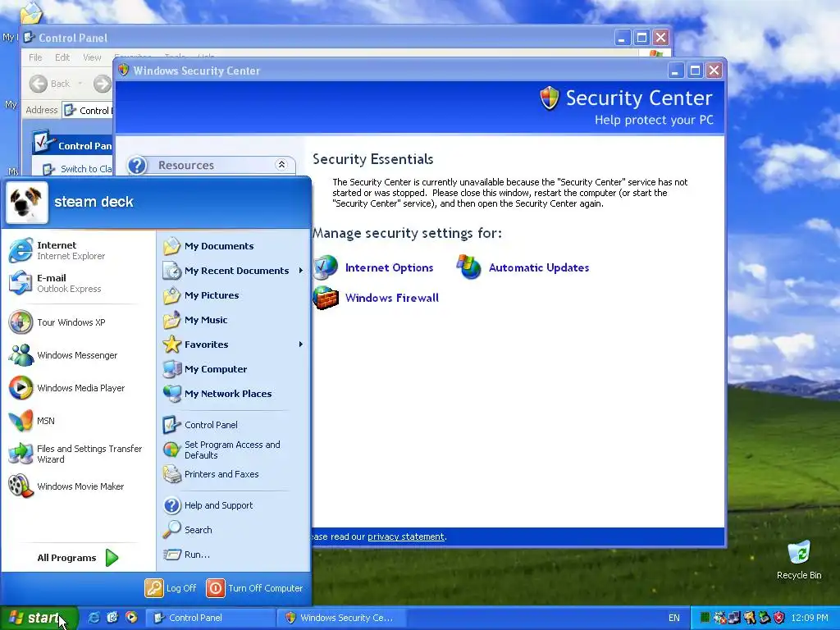Viewport: 840px width, 630px height.
Task: Click Media Player quick launch icon
Action: (x=131, y=618)
